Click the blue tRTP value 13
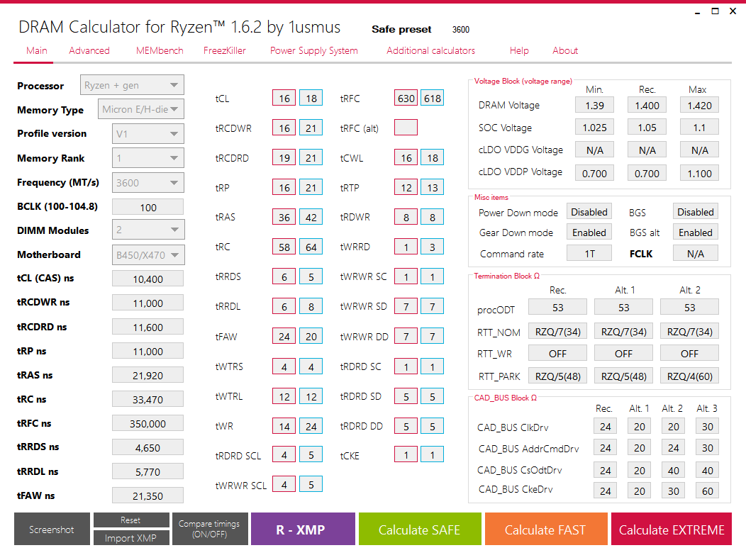 tap(433, 187)
